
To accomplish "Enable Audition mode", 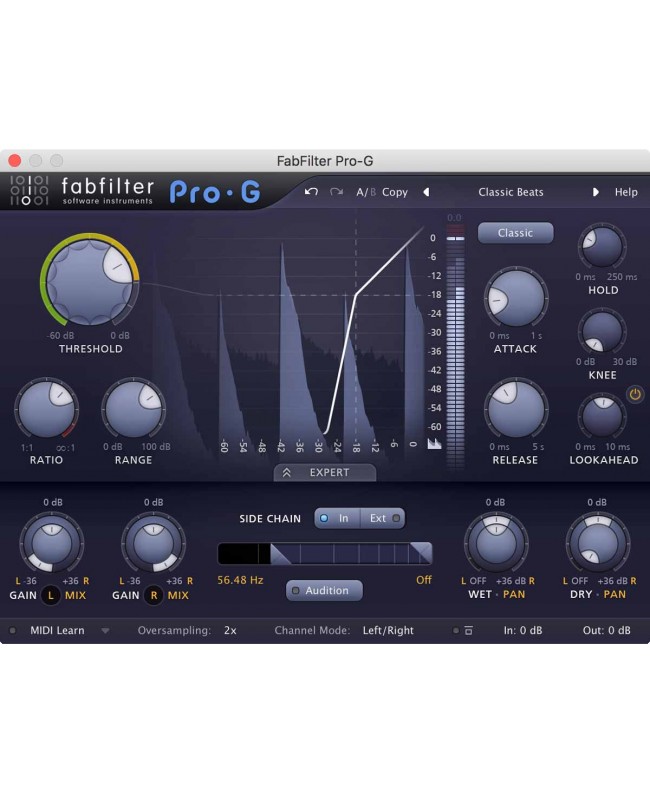I will 324,590.
